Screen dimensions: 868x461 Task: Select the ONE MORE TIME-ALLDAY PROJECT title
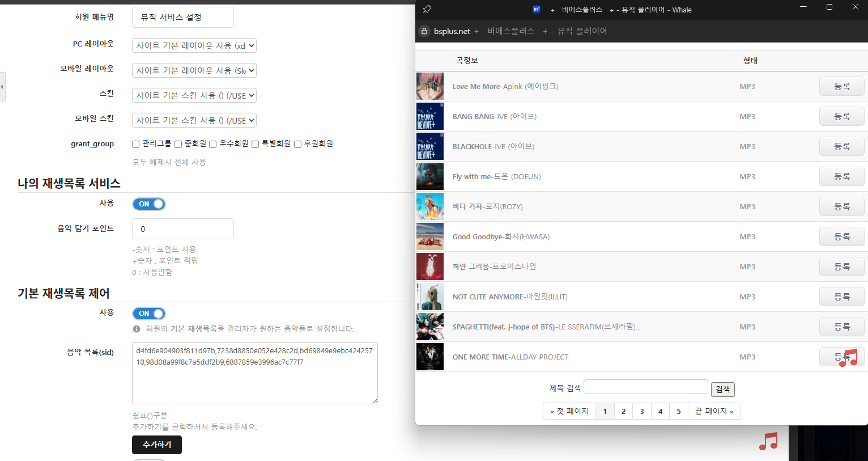click(510, 357)
